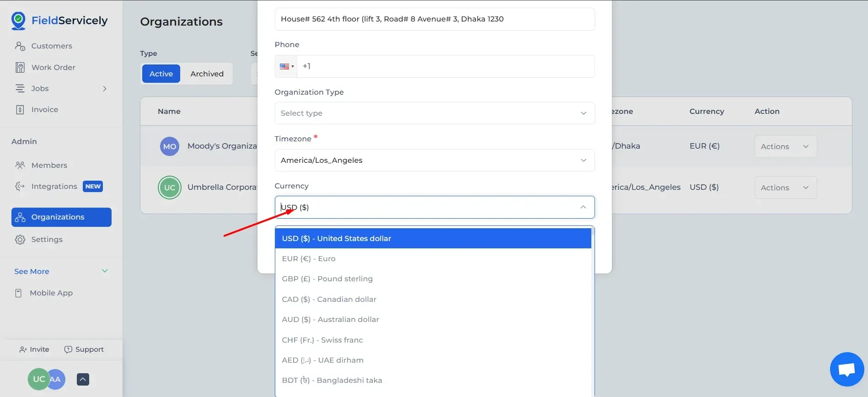Viewport: 868px width, 397px height.
Task: Open Settings via the gear icon
Action: (20, 240)
